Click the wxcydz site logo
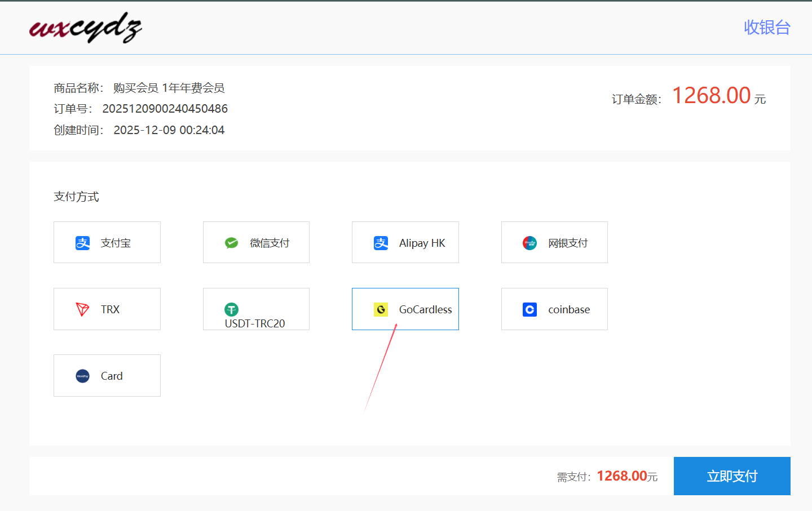Viewport: 812px width, 511px height. tap(85, 28)
